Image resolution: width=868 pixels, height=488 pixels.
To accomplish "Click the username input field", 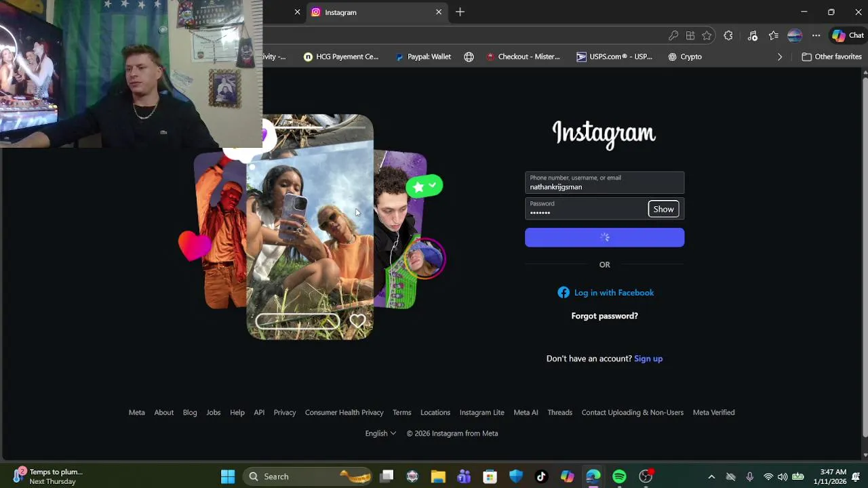I will (x=604, y=182).
